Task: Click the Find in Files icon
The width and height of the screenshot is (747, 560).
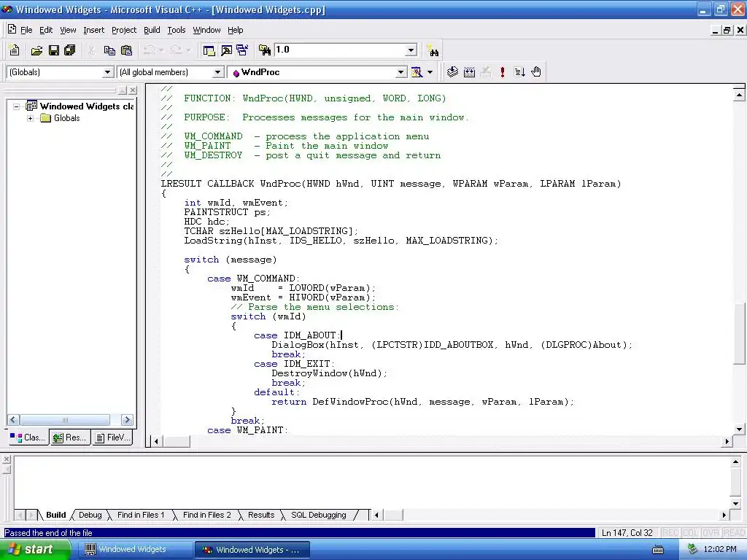Action: 264,50
